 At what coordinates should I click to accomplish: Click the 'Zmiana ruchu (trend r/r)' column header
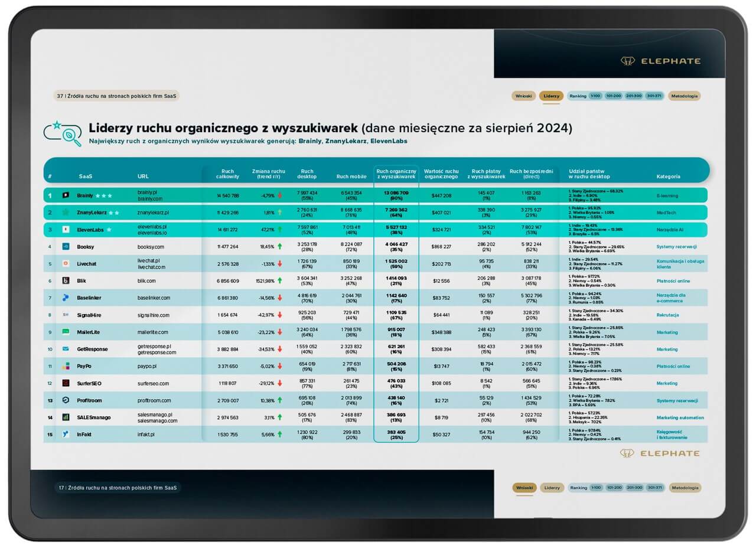268,174
